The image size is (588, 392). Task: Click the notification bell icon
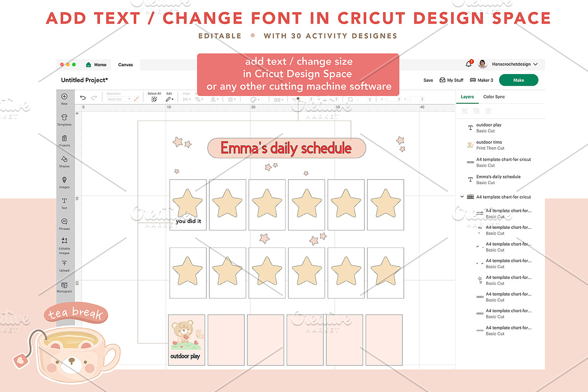469,64
